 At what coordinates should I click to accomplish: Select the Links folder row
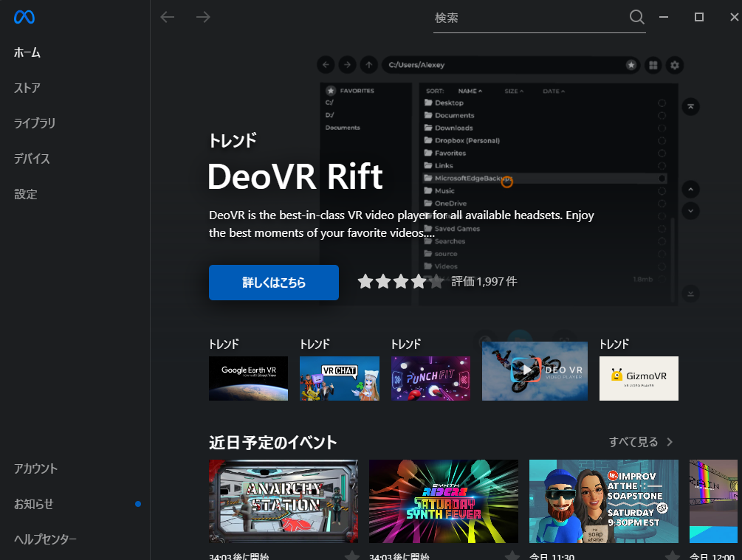[545, 165]
